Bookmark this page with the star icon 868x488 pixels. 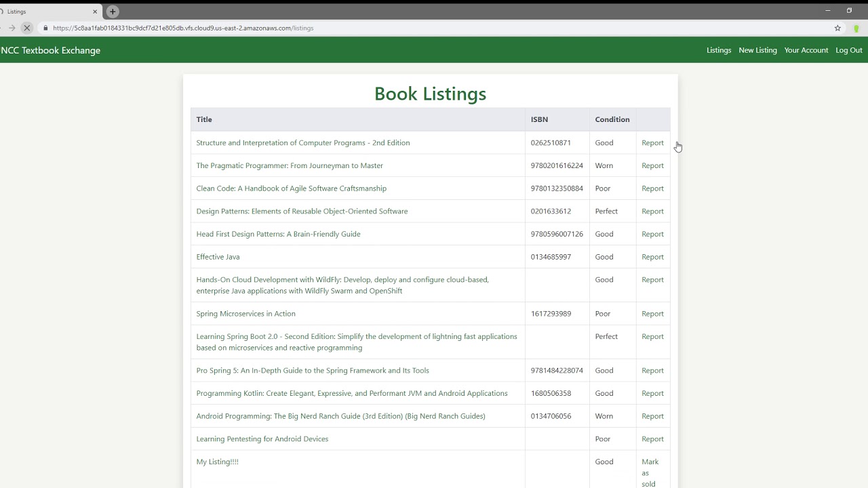[837, 28]
